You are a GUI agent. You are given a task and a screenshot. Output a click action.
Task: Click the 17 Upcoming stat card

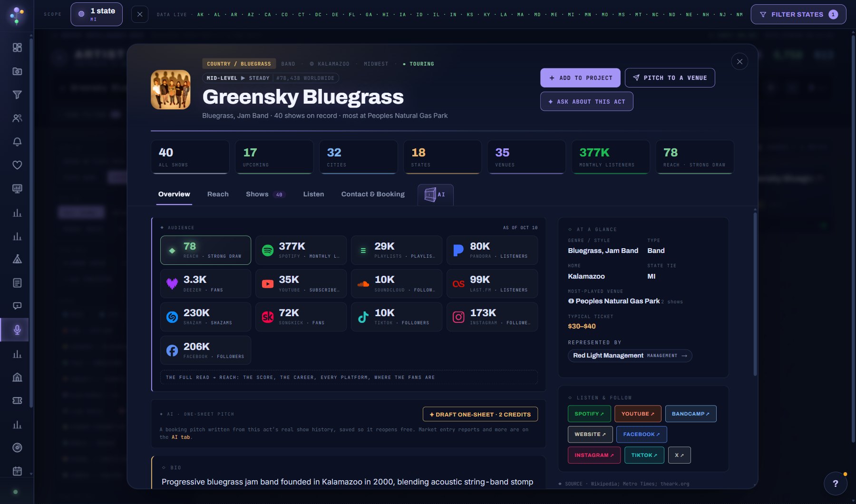274,157
